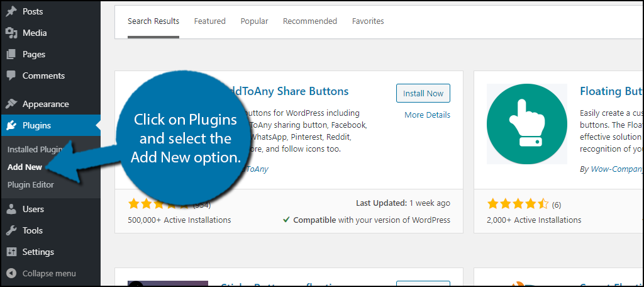
Task: Open the Floating Button plugin title link
Action: point(611,91)
